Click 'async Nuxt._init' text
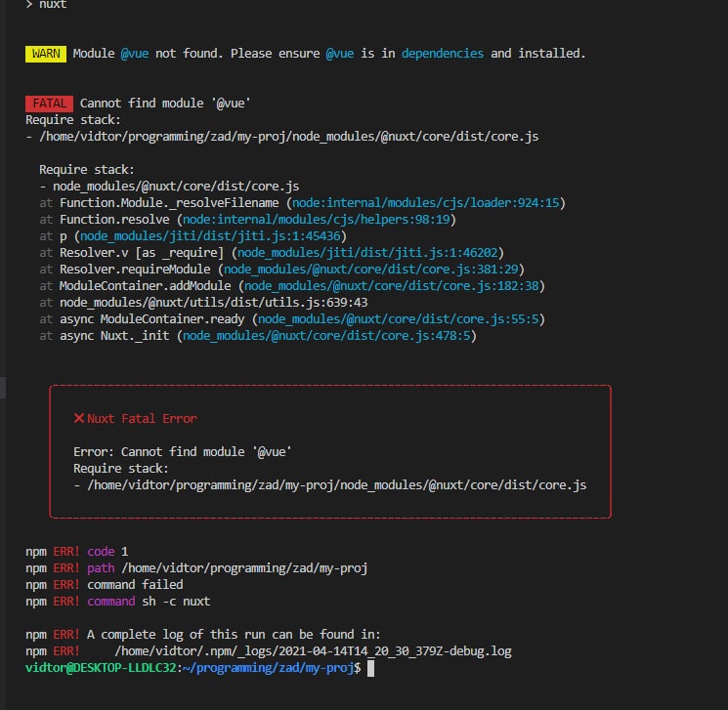The height and width of the screenshot is (710, 728). (114, 336)
